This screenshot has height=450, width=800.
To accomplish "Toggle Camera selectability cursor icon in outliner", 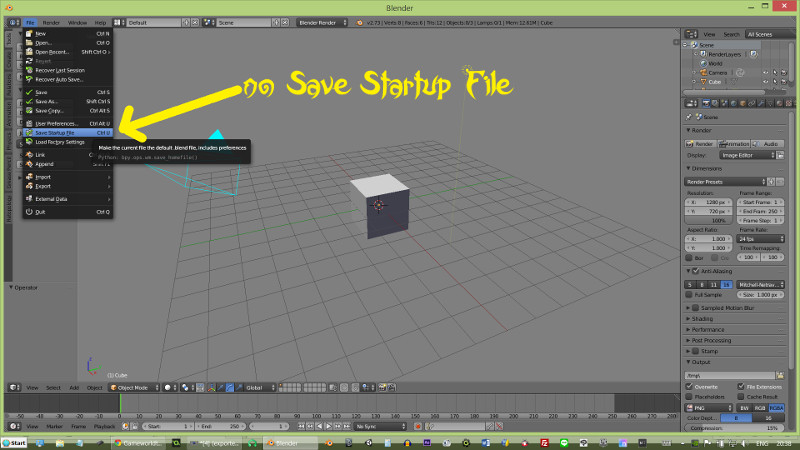I will (x=774, y=73).
